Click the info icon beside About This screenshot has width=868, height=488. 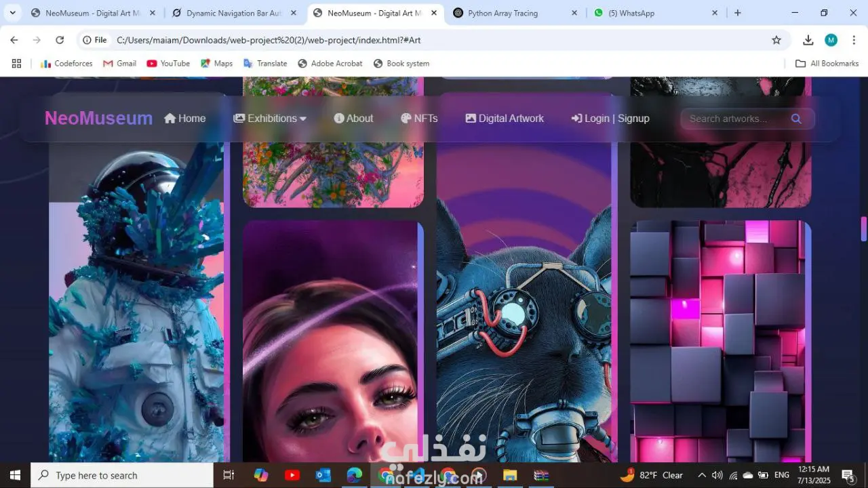pyautogui.click(x=339, y=118)
